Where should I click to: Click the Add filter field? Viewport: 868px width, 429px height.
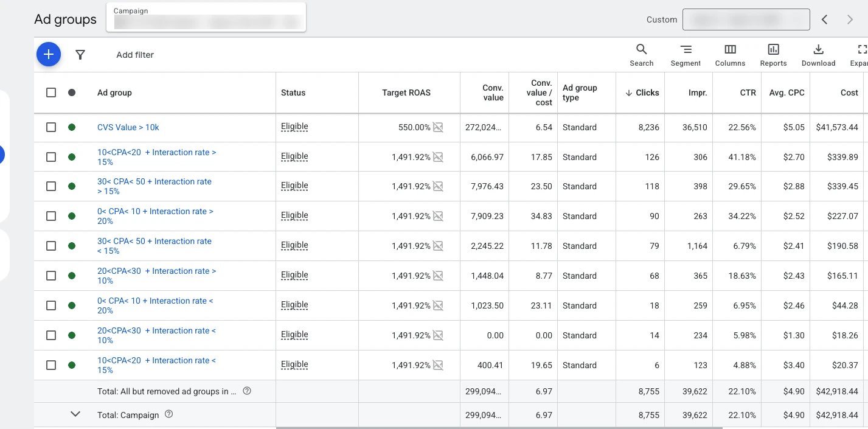click(x=135, y=55)
